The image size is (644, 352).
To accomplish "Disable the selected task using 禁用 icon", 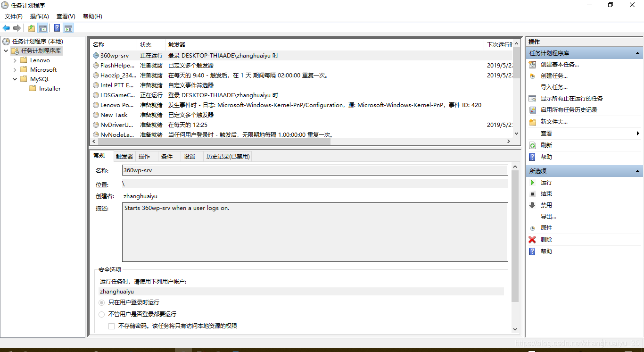I will [x=532, y=205].
